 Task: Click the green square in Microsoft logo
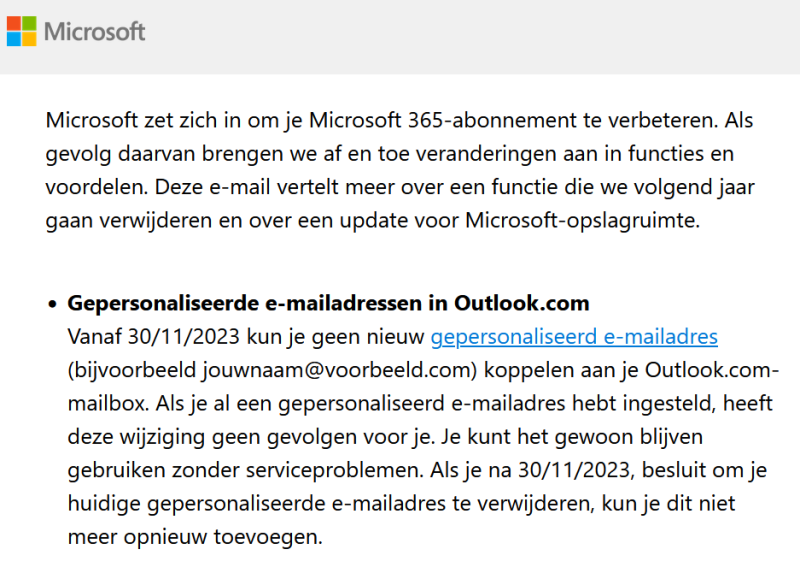pos(29,23)
